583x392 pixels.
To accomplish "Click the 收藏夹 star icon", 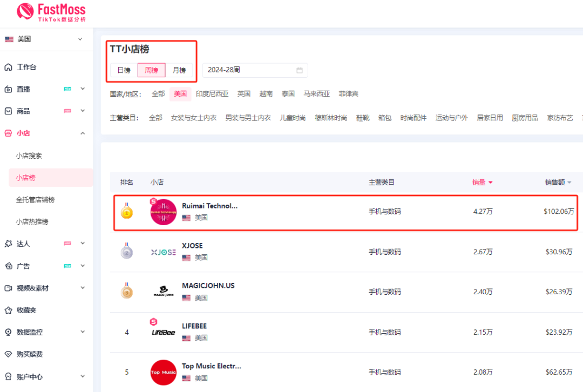I will pyautogui.click(x=8, y=310).
